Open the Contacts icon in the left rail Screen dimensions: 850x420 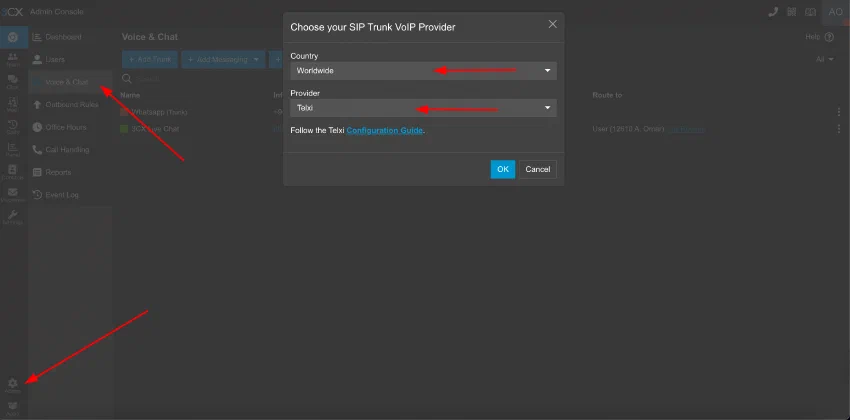pyautogui.click(x=12, y=172)
